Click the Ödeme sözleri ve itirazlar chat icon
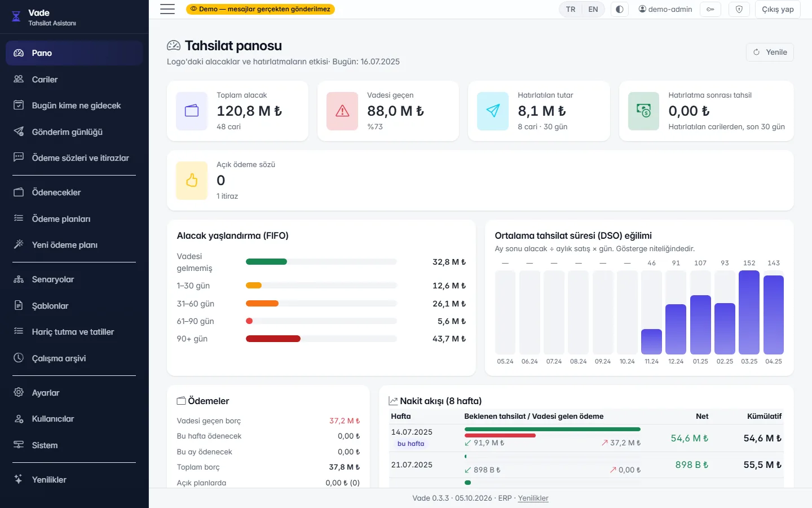This screenshot has height=508, width=812. coord(19,157)
